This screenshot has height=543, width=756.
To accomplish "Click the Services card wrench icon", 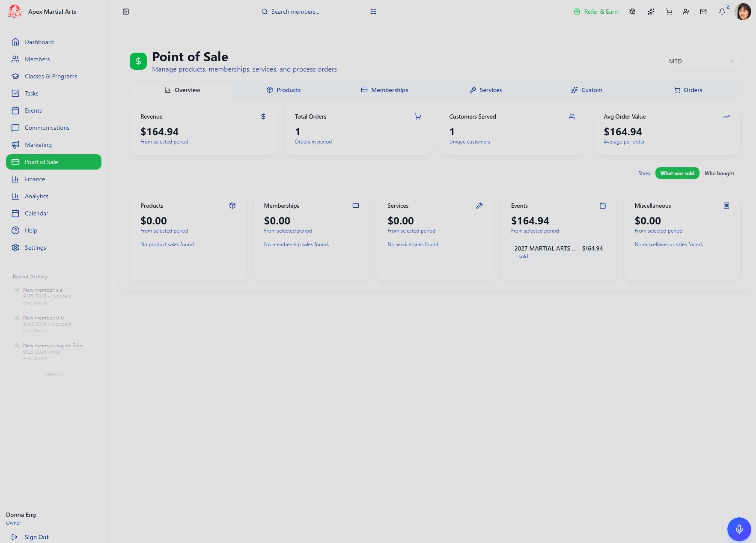I will (479, 206).
